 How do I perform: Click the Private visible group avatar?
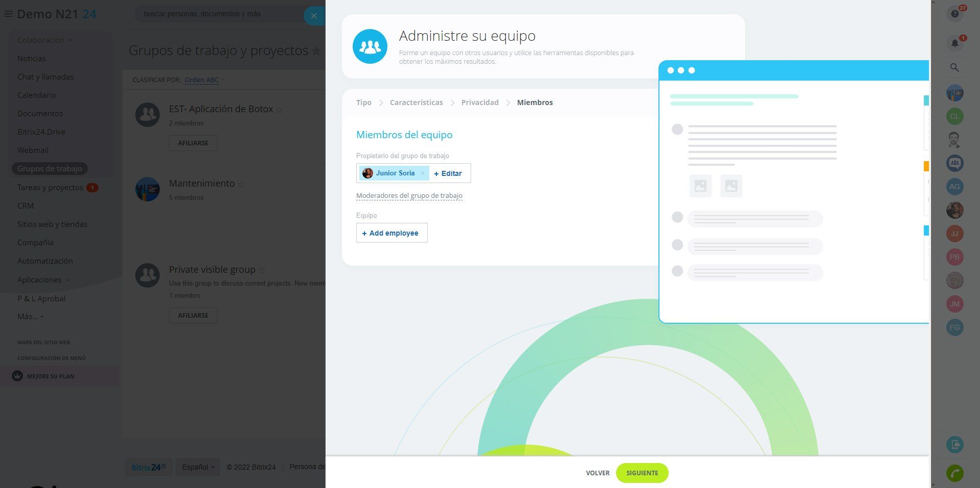tap(148, 275)
